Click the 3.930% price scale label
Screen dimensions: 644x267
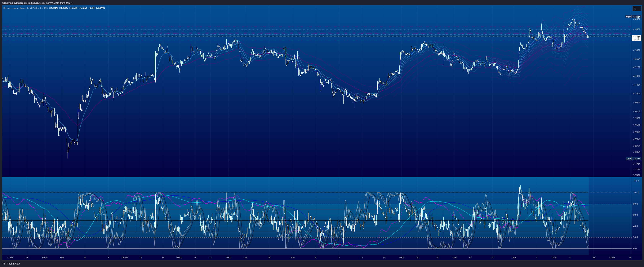click(637, 132)
